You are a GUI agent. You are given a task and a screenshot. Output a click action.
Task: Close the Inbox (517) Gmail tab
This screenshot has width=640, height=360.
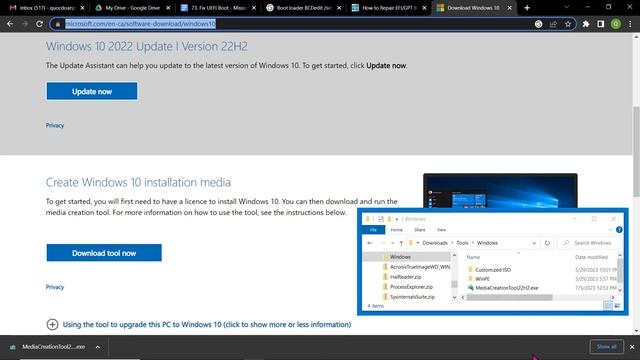(x=82, y=8)
